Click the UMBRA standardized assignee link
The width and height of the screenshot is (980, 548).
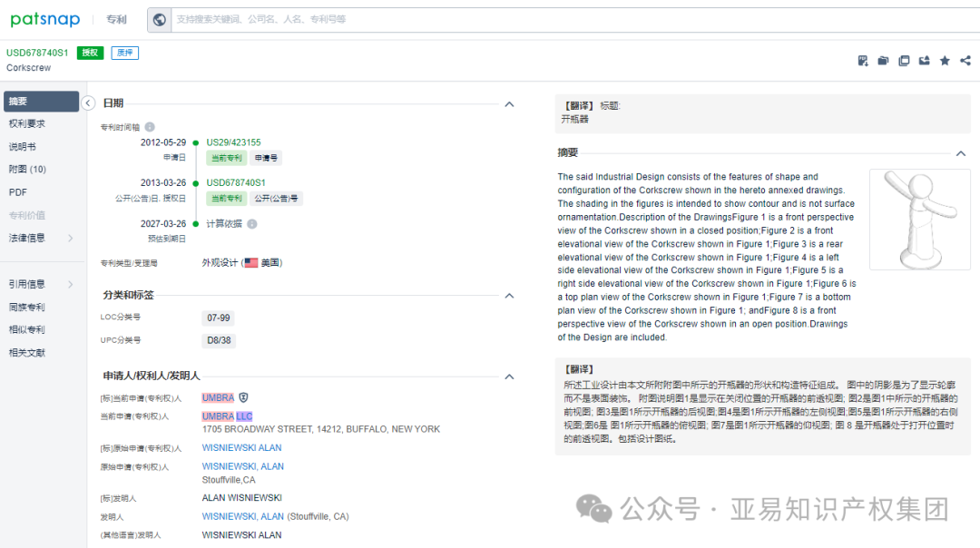coord(218,397)
